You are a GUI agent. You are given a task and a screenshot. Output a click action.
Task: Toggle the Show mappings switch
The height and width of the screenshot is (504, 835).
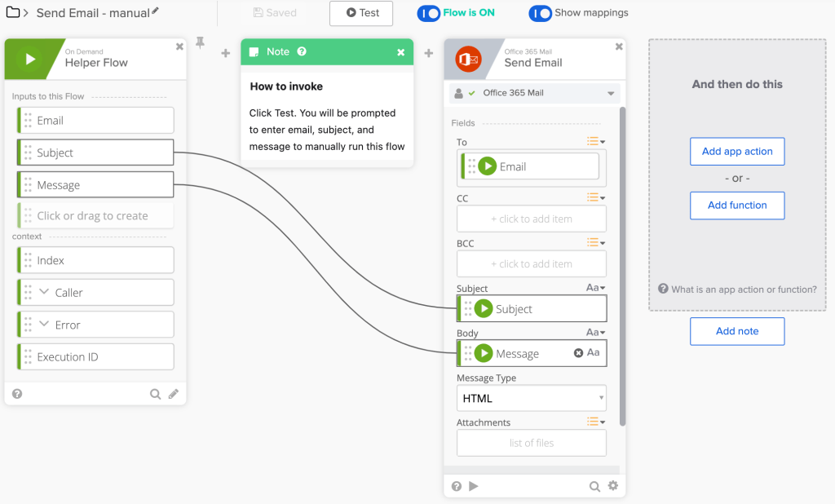[x=540, y=13]
